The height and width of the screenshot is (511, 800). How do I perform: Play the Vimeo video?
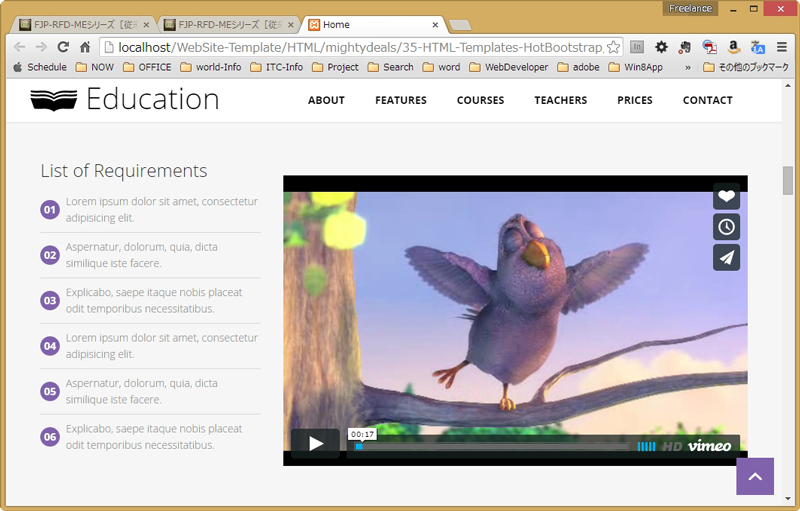tap(315, 444)
